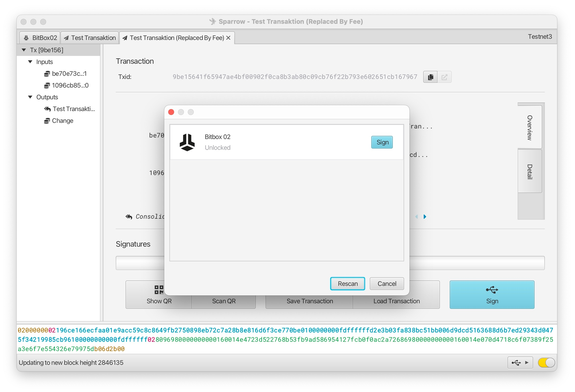Cancel the device signing dialog
This screenshot has height=392, width=575.
coord(386,284)
